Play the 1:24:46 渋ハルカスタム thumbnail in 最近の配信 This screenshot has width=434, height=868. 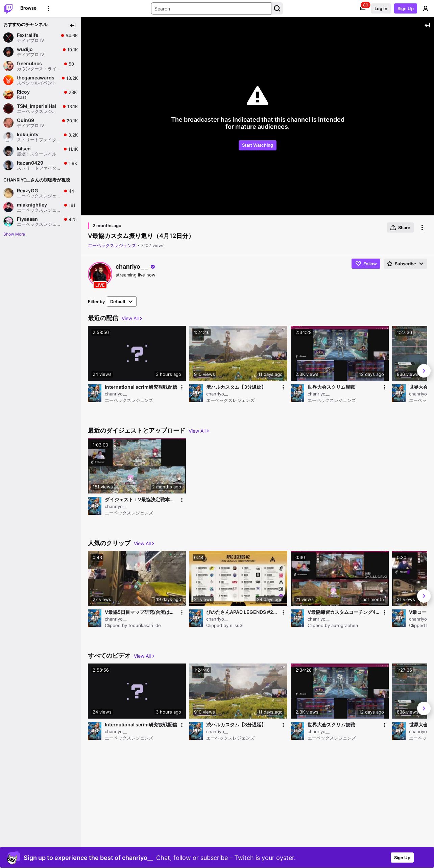[238, 353]
